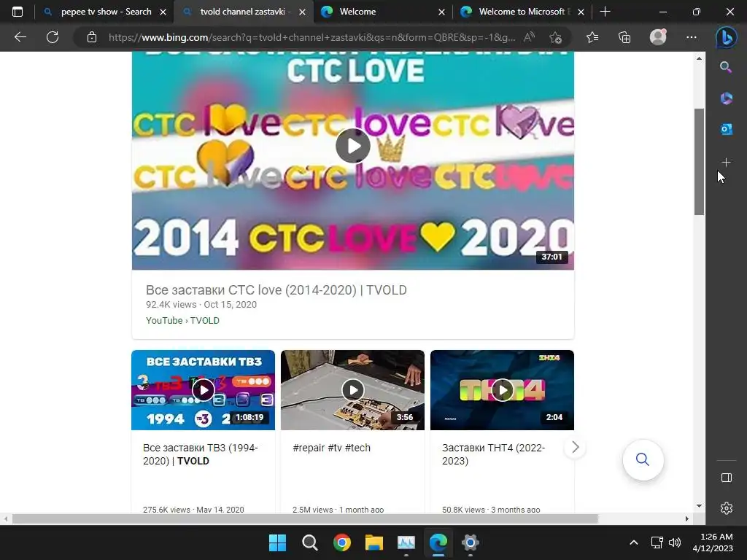The height and width of the screenshot is (560, 747).
Task: Switch to the Welcome tab
Action: (381, 12)
